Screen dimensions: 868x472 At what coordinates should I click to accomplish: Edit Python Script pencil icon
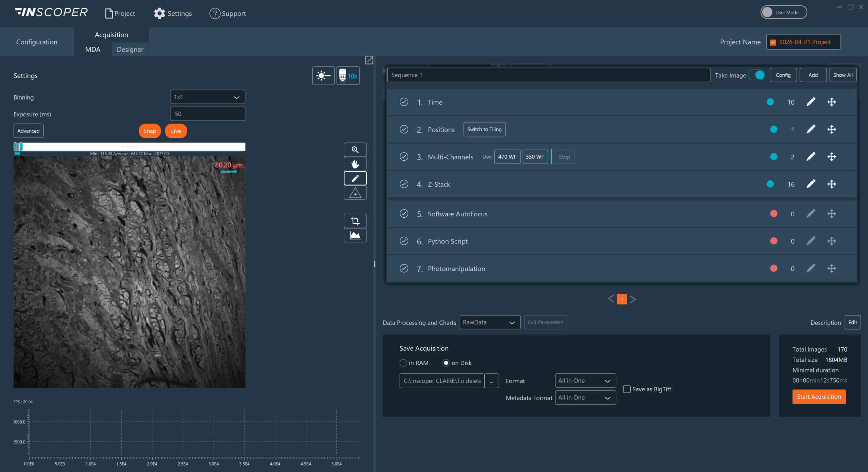point(811,241)
